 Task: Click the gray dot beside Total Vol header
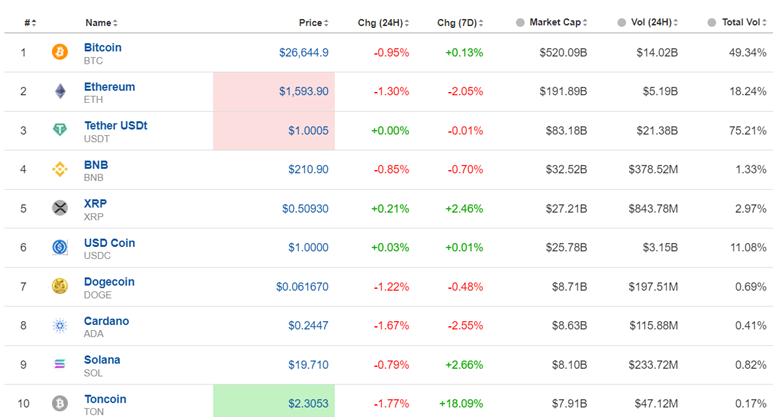[x=712, y=22]
